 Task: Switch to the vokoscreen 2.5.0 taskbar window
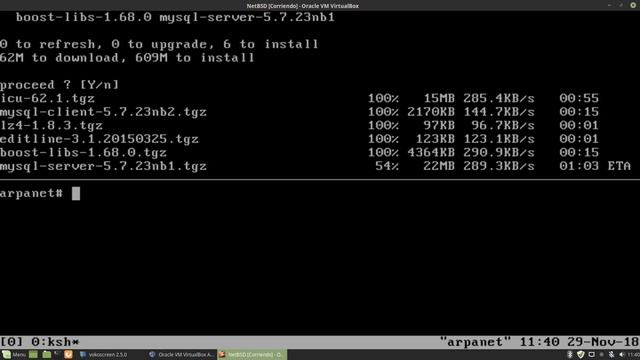coord(104,355)
